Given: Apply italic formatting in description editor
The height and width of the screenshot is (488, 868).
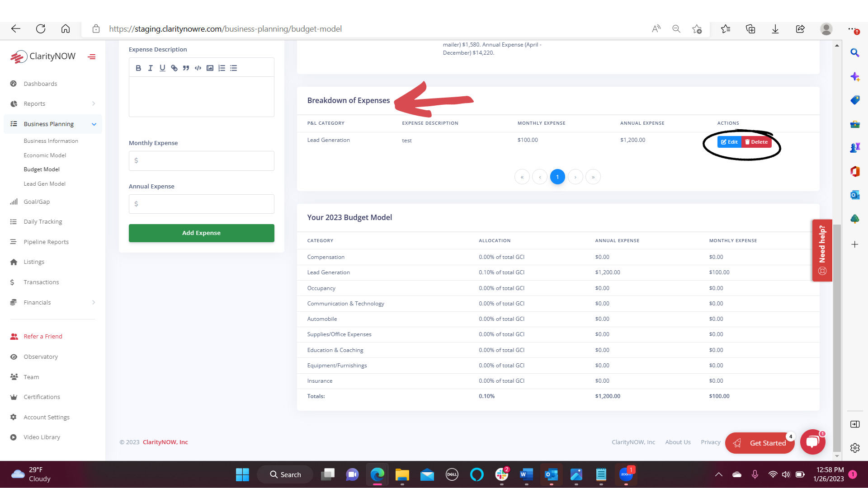Looking at the screenshot, I should [150, 68].
